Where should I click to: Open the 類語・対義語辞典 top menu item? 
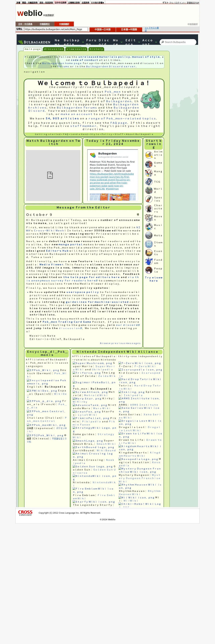tap(30, 3)
